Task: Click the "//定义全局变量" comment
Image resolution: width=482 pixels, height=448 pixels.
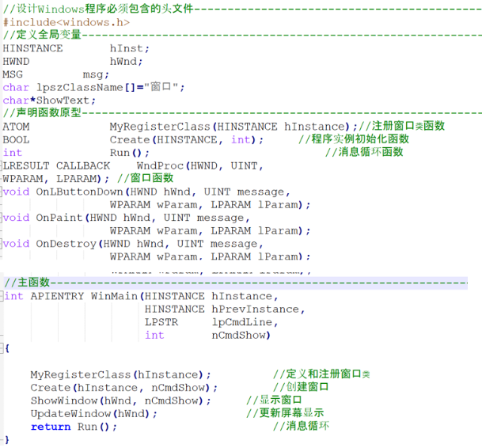Action: pos(42,35)
